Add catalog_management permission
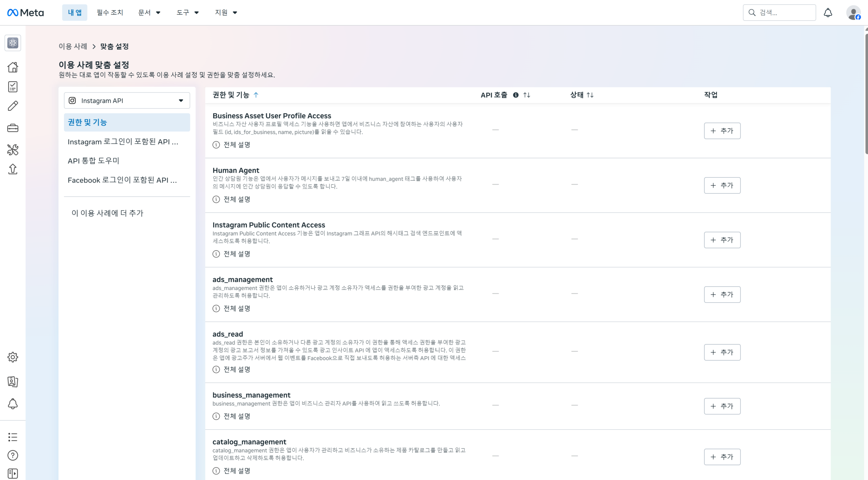This screenshot has width=868, height=480. click(722, 457)
